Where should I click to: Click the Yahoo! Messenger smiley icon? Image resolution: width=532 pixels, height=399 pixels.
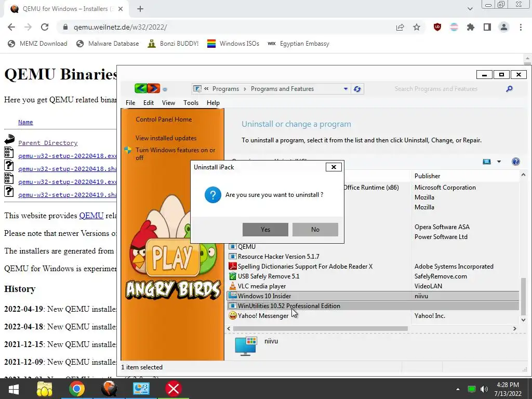click(232, 315)
